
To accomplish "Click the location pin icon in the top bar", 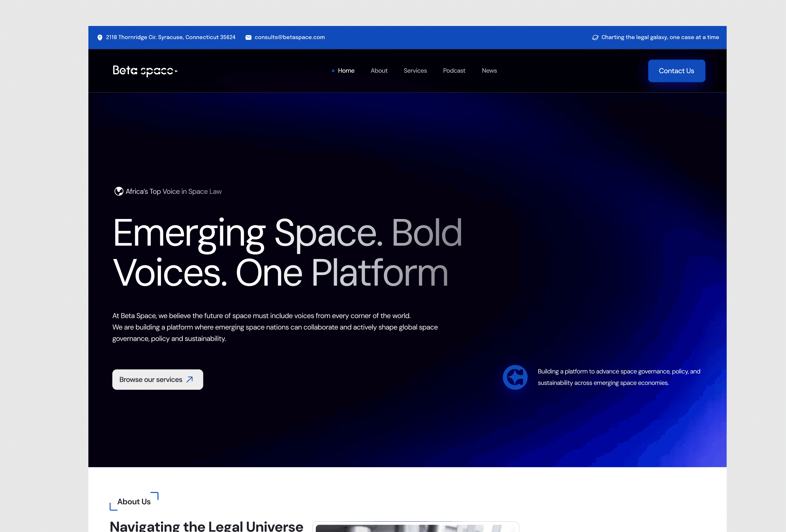I will 100,37.
